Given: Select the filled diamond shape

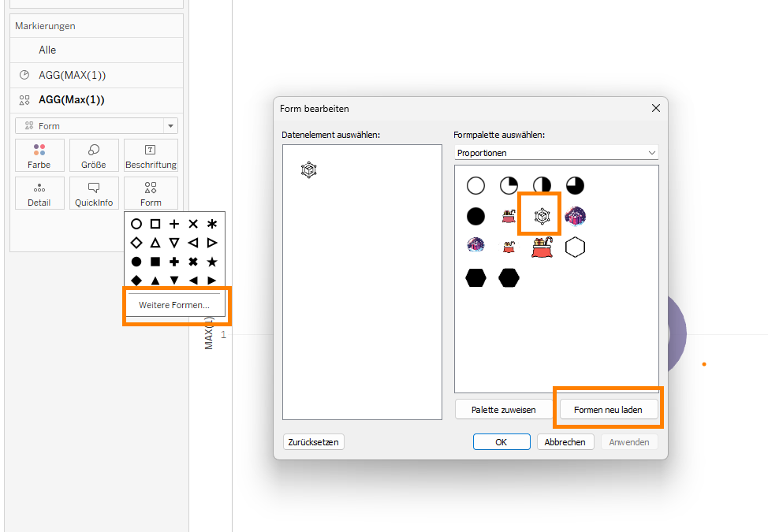Looking at the screenshot, I should [x=136, y=281].
